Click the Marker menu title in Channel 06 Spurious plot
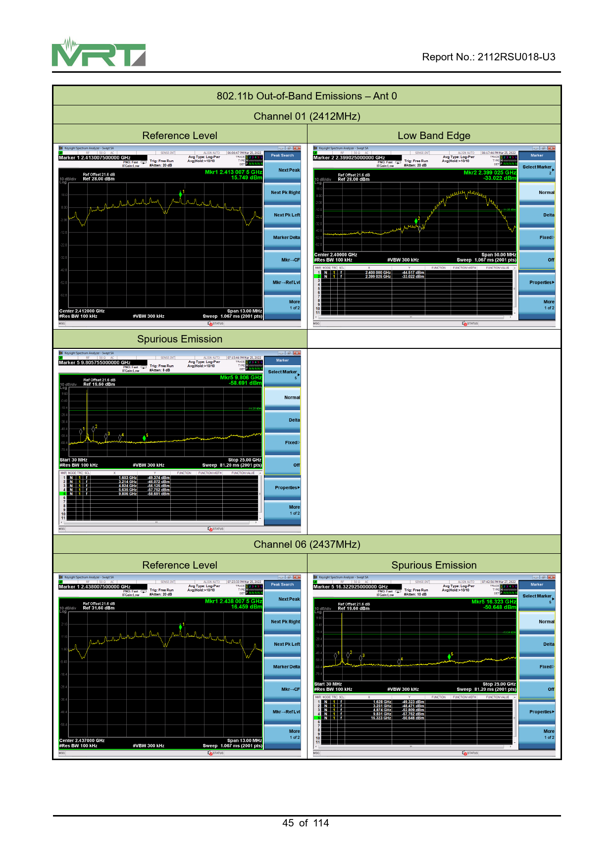 537,584
